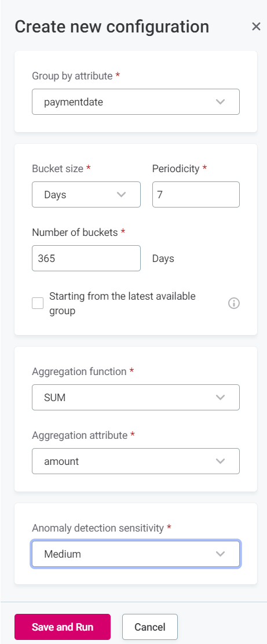Open the Aggregation function dropdown showing SUM
Viewport: 267px width, 644px height.
point(136,398)
